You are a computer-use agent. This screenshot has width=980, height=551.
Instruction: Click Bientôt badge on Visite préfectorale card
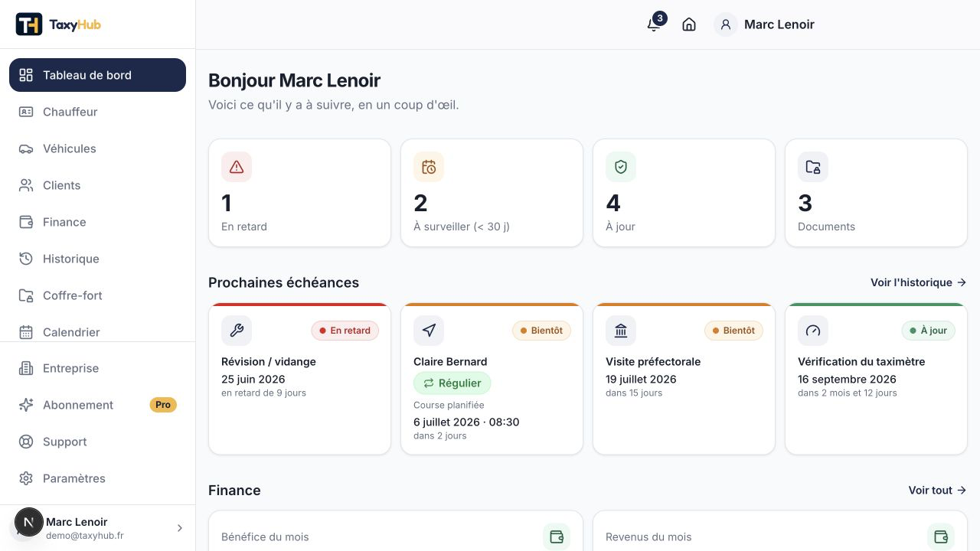coord(733,331)
